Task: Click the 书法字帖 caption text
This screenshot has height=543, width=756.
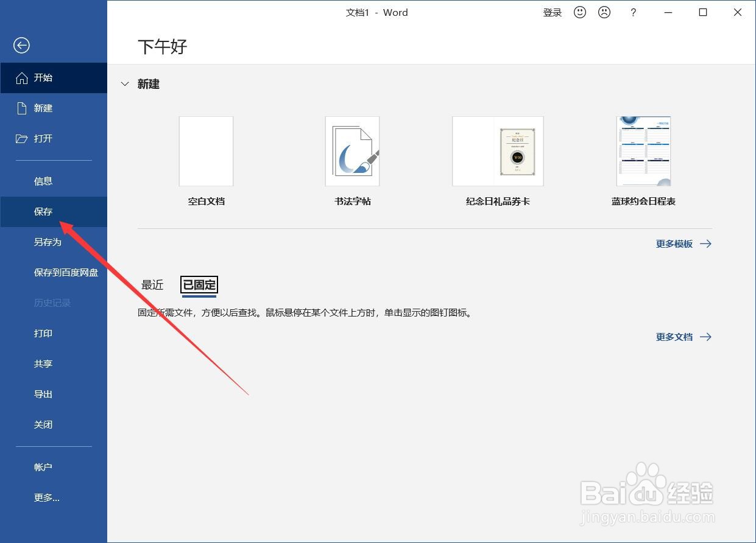Action: (x=353, y=201)
